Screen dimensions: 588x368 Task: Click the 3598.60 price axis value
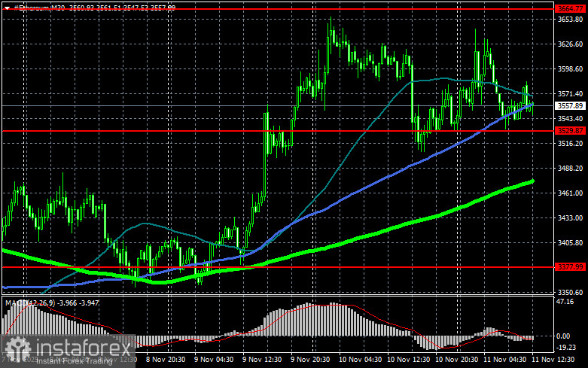pyautogui.click(x=570, y=69)
